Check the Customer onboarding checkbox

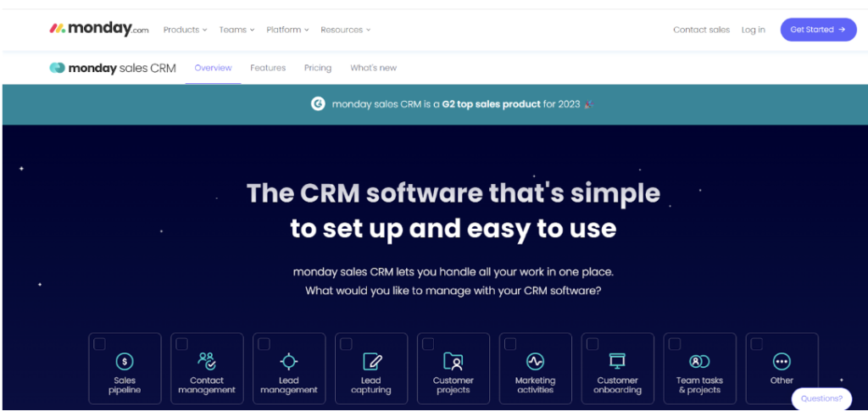tap(593, 344)
